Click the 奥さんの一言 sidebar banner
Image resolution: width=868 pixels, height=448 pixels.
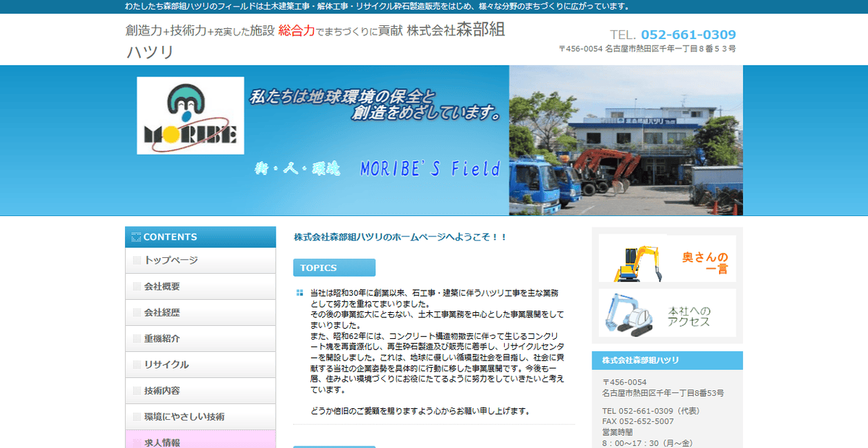[665, 258]
